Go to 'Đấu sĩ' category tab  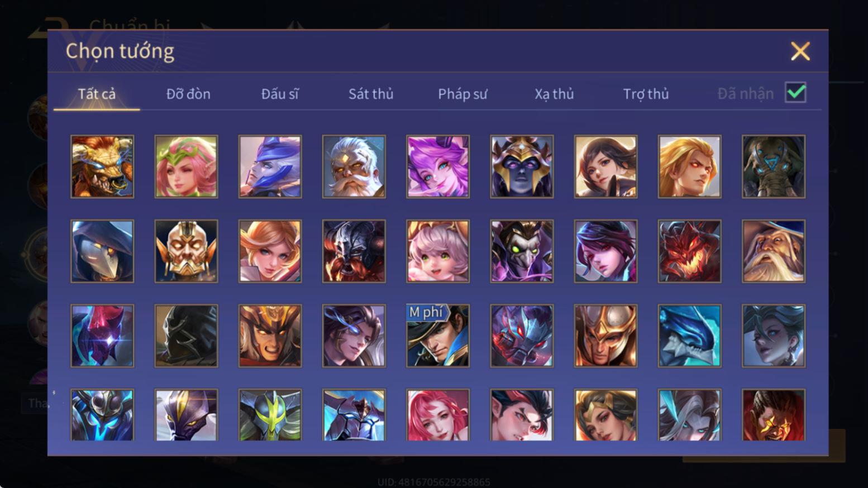(x=280, y=94)
